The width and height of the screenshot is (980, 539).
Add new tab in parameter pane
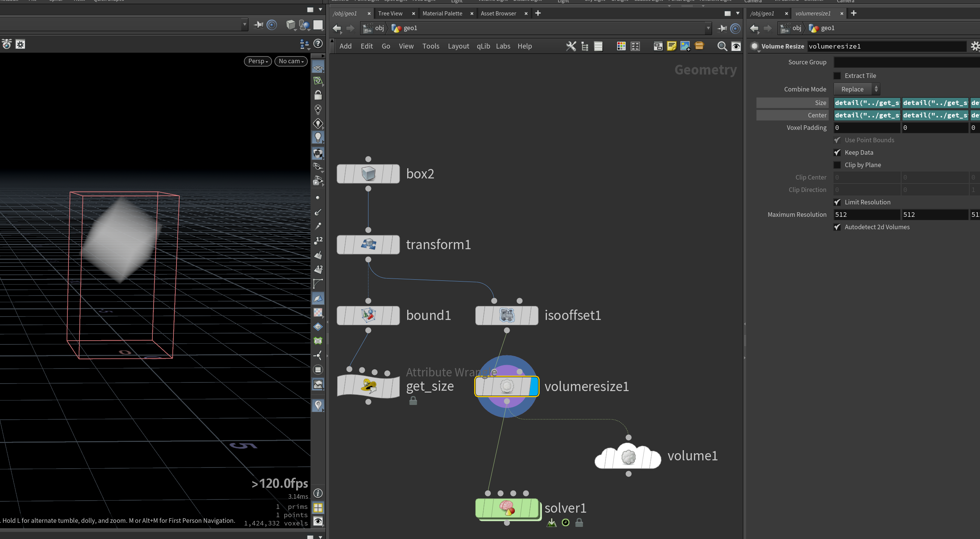854,13
